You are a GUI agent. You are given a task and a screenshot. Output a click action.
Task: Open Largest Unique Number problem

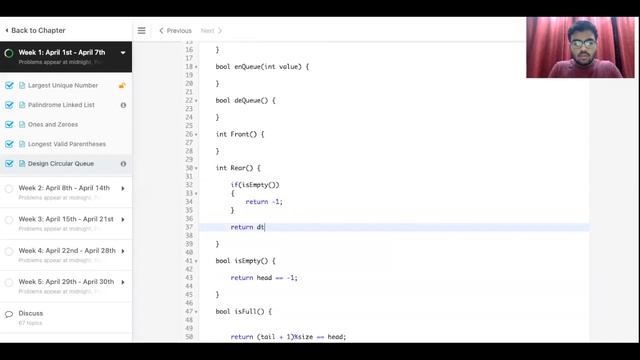coord(63,85)
